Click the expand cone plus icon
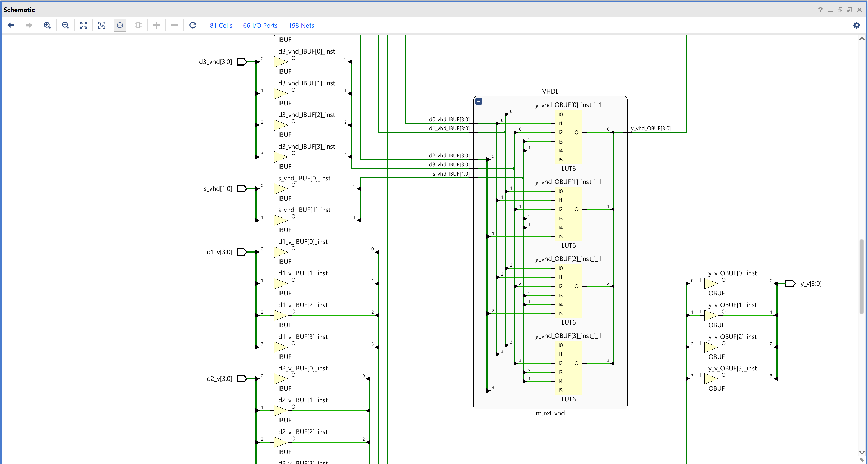This screenshot has width=868, height=464. pos(156,25)
